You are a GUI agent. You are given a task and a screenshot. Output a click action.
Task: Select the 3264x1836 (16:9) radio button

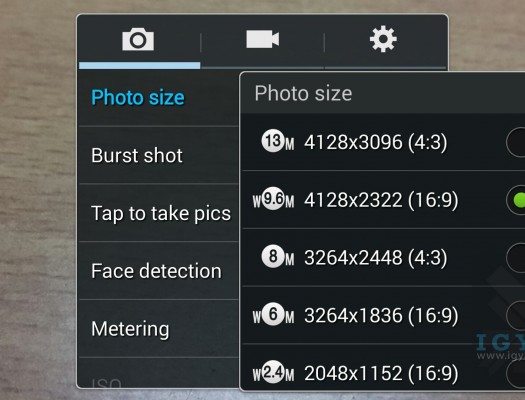516,315
